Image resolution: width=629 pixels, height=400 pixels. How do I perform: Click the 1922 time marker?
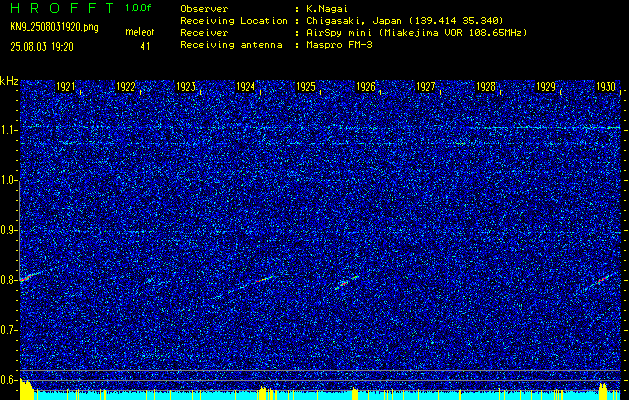click(126, 87)
